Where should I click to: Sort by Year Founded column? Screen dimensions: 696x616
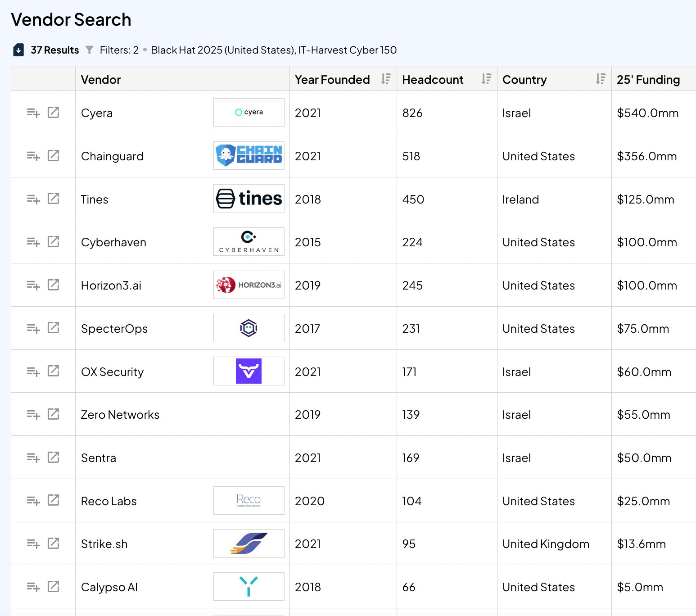click(x=386, y=79)
